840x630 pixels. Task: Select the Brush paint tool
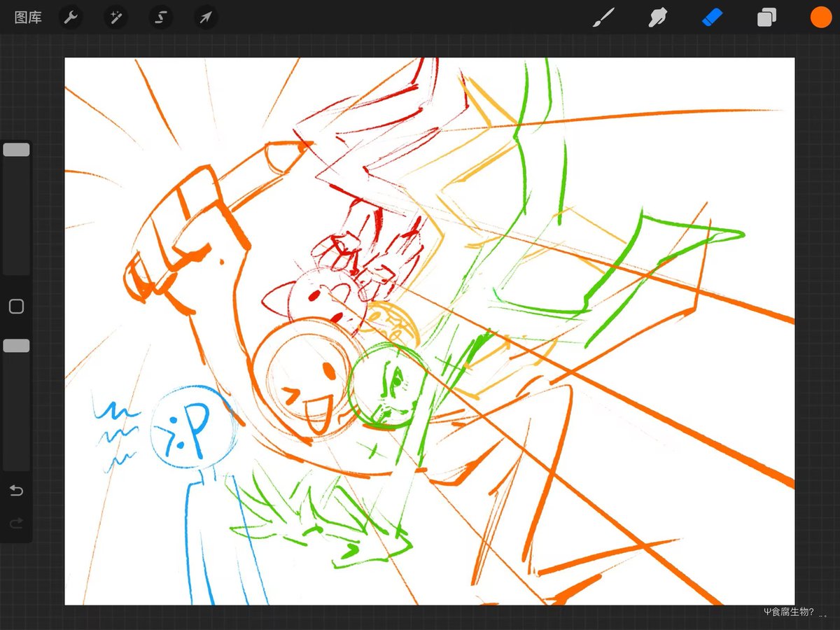click(603, 17)
